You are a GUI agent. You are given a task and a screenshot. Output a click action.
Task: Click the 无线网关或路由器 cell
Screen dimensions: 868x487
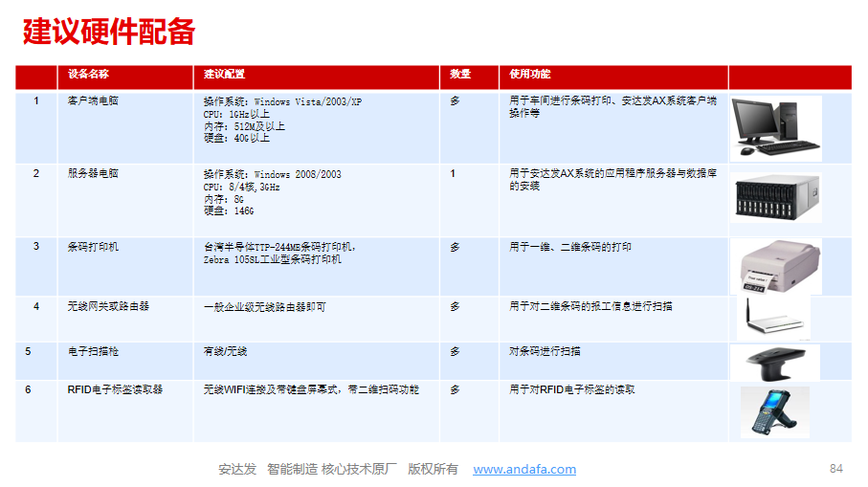(108, 306)
